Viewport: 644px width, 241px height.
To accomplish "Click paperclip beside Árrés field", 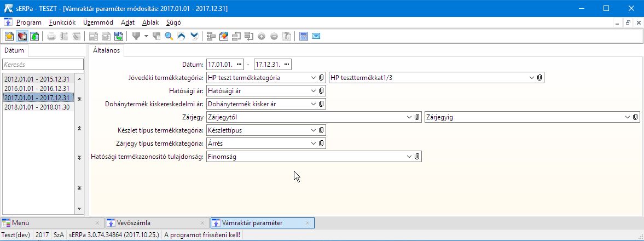I will click(322, 144).
